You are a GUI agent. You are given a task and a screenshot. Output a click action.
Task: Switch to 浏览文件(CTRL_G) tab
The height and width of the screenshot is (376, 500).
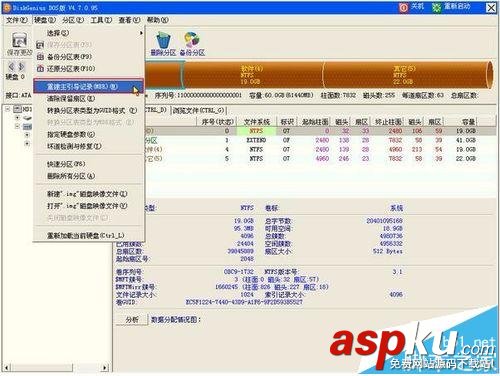pyautogui.click(x=199, y=110)
